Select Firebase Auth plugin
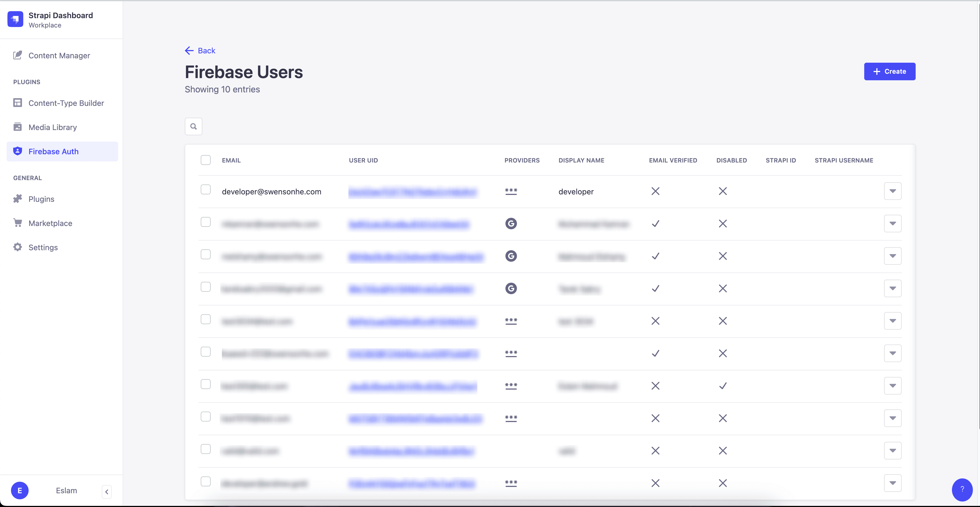980x507 pixels. [62, 151]
